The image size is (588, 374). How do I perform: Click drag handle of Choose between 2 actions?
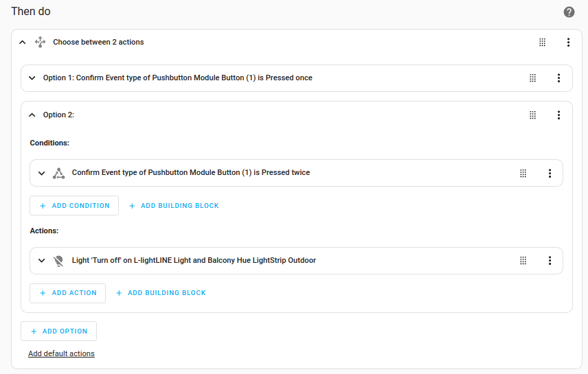(x=542, y=43)
